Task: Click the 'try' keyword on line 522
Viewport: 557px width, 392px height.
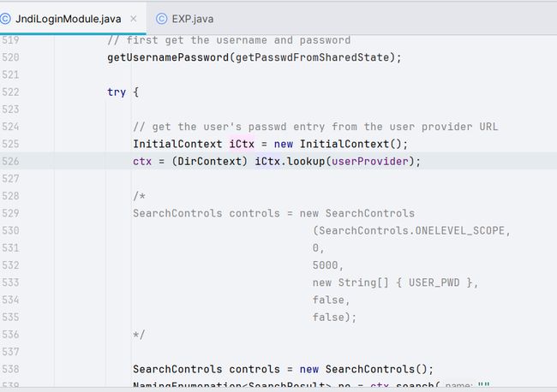Action: pos(117,92)
